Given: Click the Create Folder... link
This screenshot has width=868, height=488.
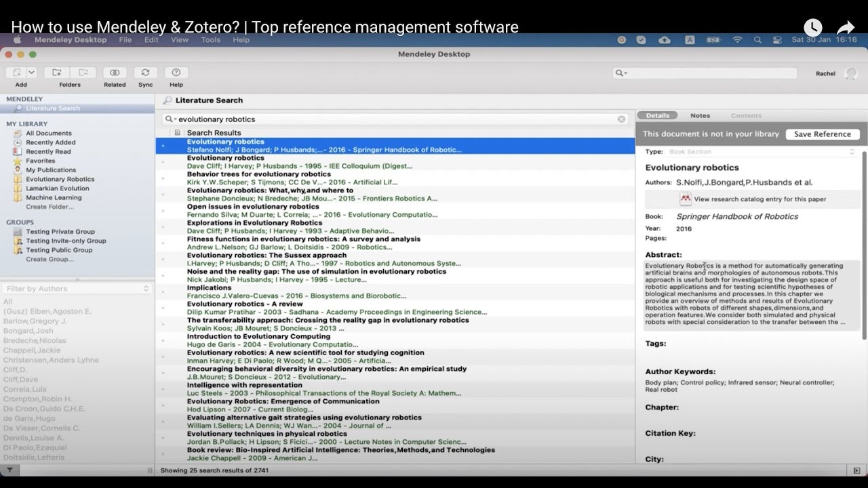Looking at the screenshot, I should tap(50, 207).
